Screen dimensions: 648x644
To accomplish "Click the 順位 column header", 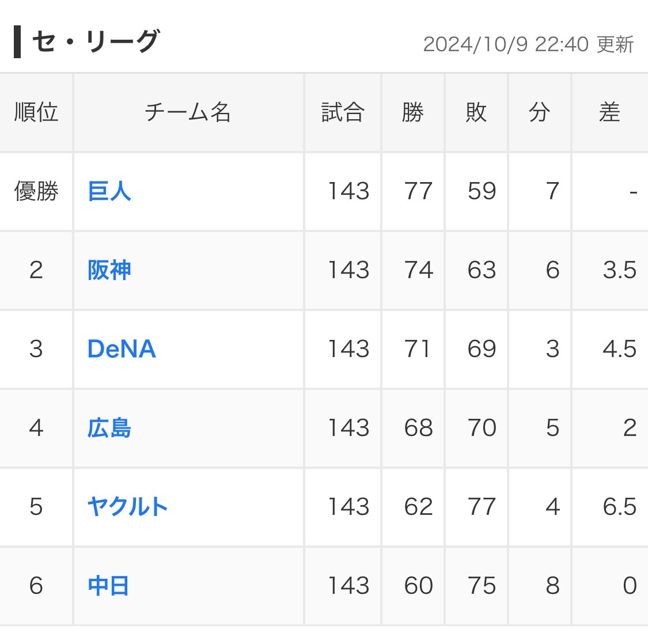I will [x=36, y=112].
